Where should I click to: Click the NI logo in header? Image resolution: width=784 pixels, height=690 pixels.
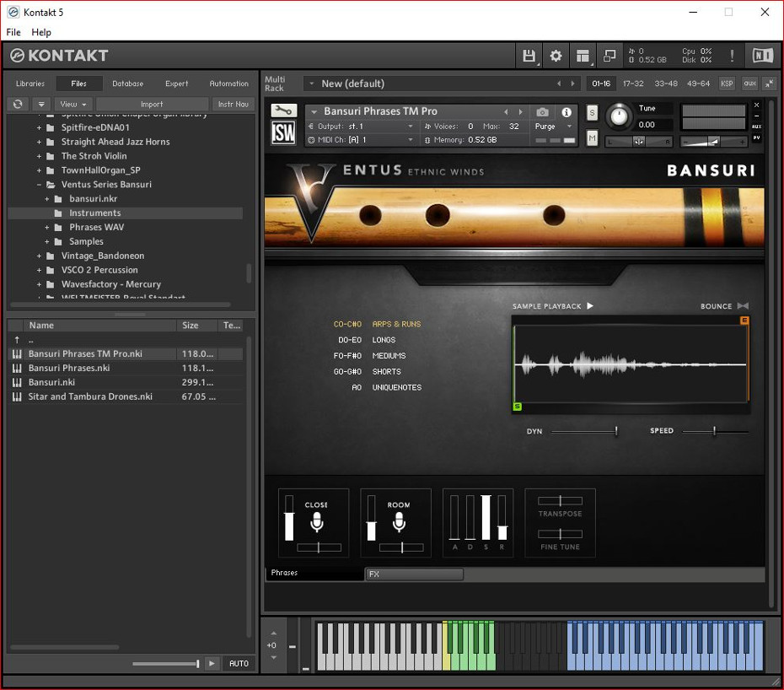762,56
